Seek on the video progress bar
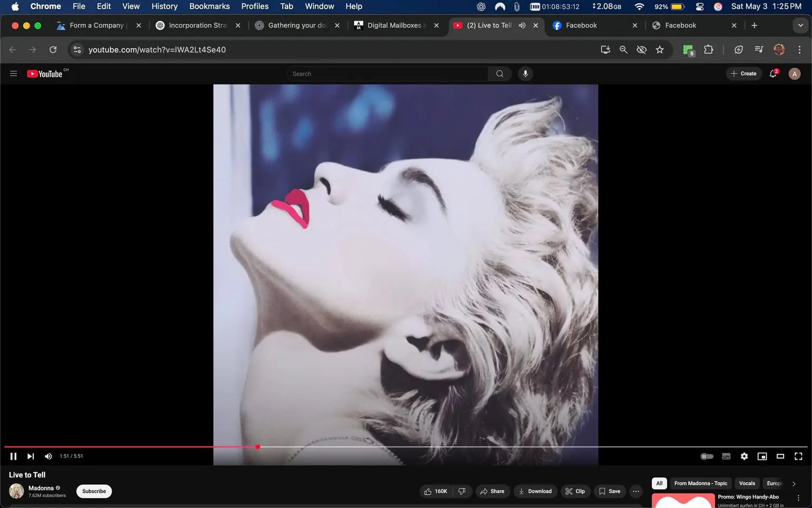The height and width of the screenshot is (508, 812). [x=476, y=447]
